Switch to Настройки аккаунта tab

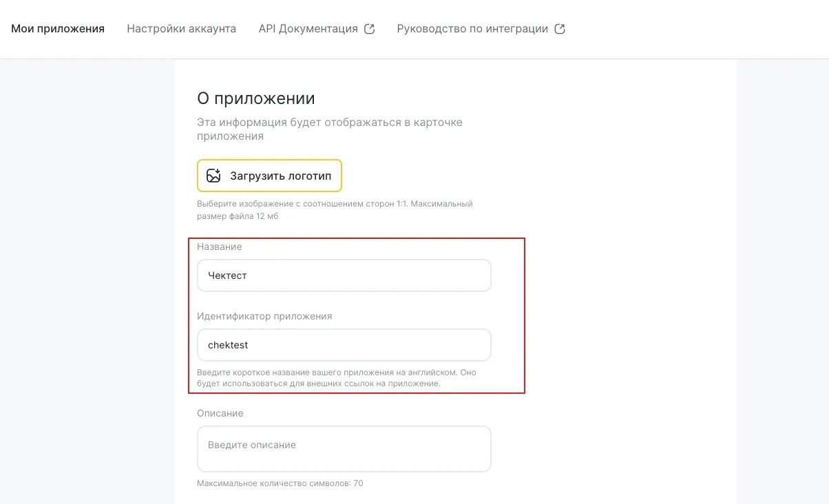pyautogui.click(x=181, y=29)
